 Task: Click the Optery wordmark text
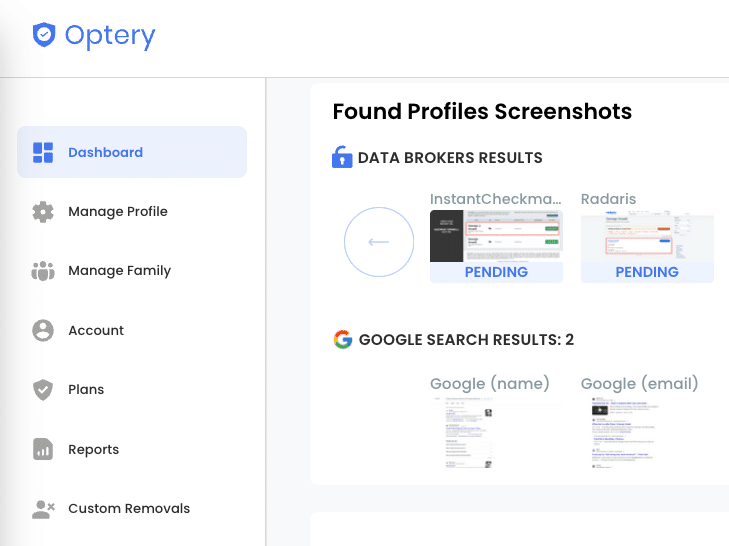click(110, 36)
